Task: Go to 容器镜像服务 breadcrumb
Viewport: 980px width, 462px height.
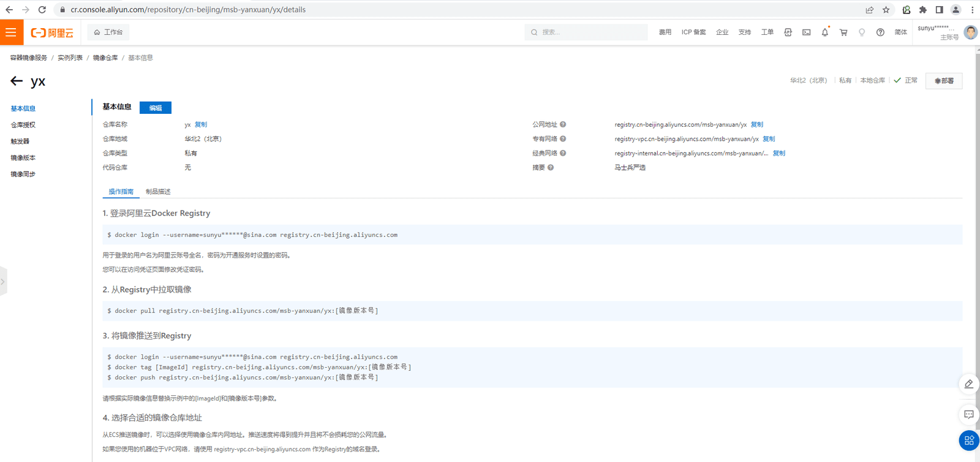Action: (29, 58)
